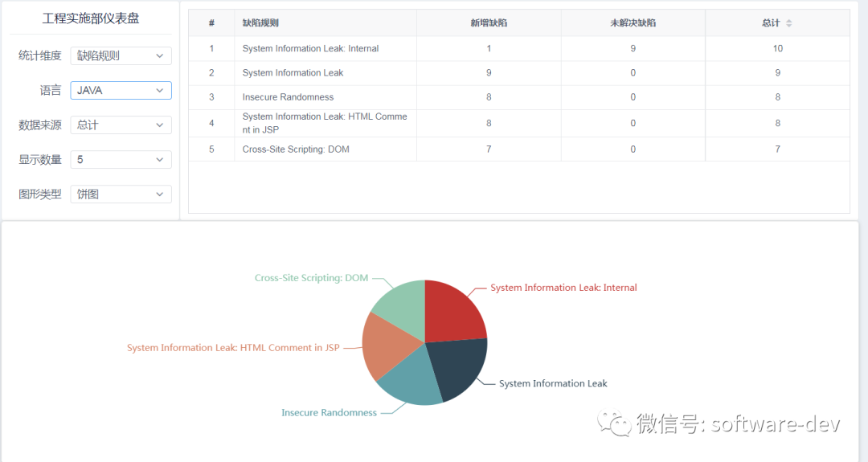Click row number 3 in the table
Viewport: 868px width, 462px height.
(211, 97)
